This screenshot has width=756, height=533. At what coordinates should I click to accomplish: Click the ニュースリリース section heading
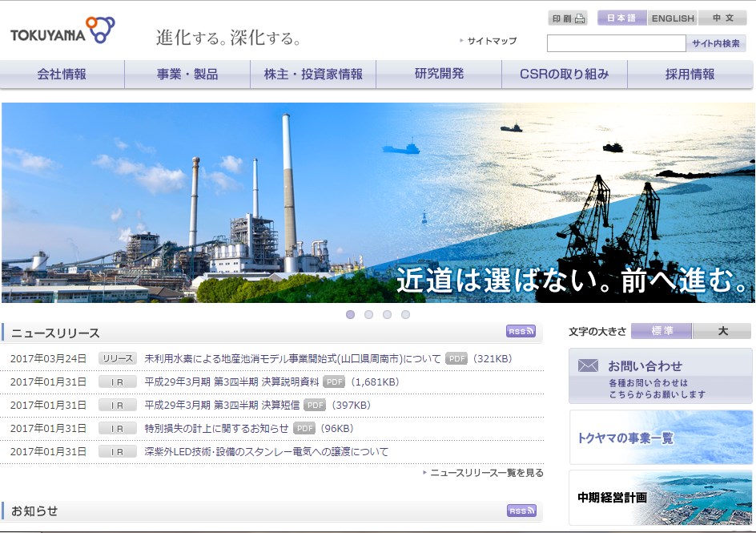click(55, 333)
